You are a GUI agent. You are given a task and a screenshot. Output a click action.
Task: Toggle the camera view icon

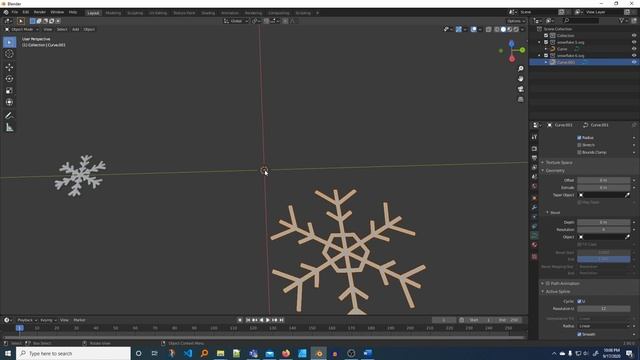[520, 89]
